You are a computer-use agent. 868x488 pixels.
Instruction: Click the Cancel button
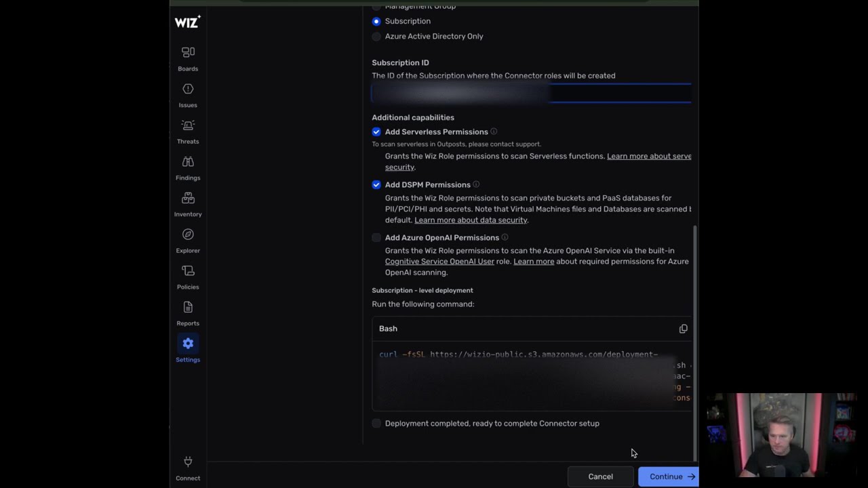point(601,476)
